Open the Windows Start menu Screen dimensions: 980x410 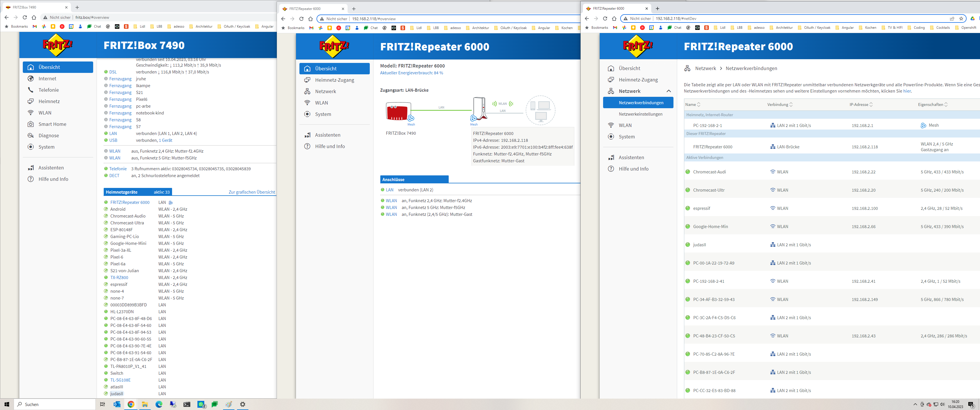(7, 404)
